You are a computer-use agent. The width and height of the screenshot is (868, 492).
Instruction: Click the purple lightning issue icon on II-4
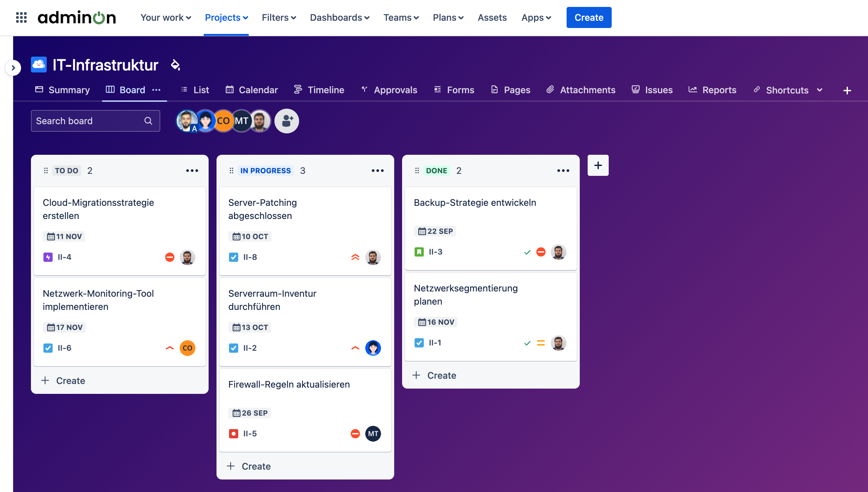[x=48, y=257]
